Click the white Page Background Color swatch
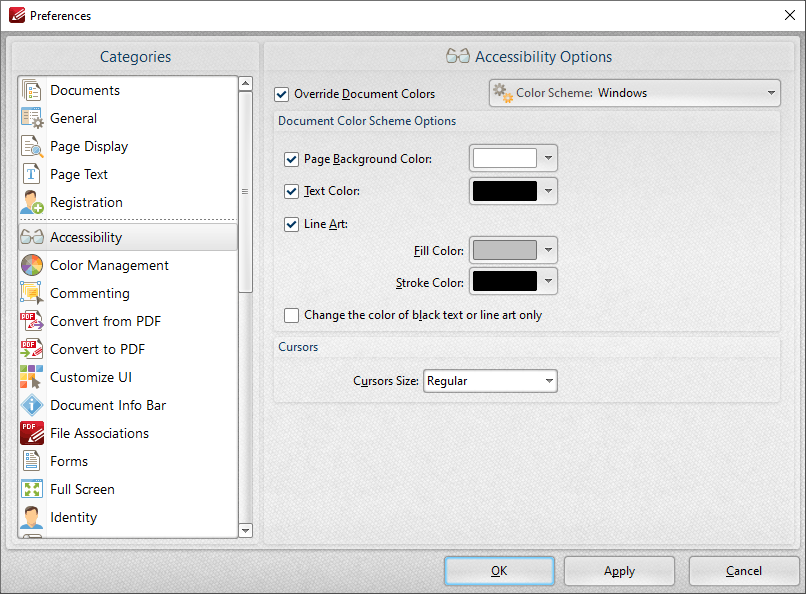Image resolution: width=806 pixels, height=594 pixels. coord(505,158)
